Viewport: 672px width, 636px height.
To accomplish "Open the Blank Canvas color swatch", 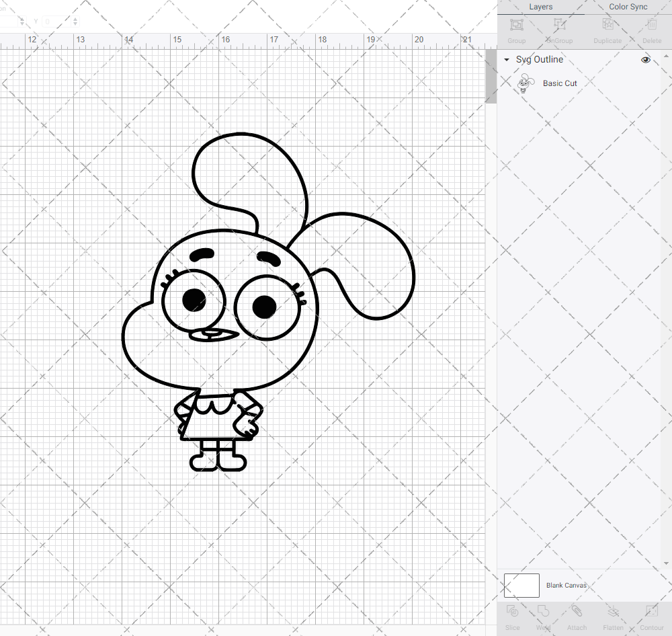I will [521, 585].
